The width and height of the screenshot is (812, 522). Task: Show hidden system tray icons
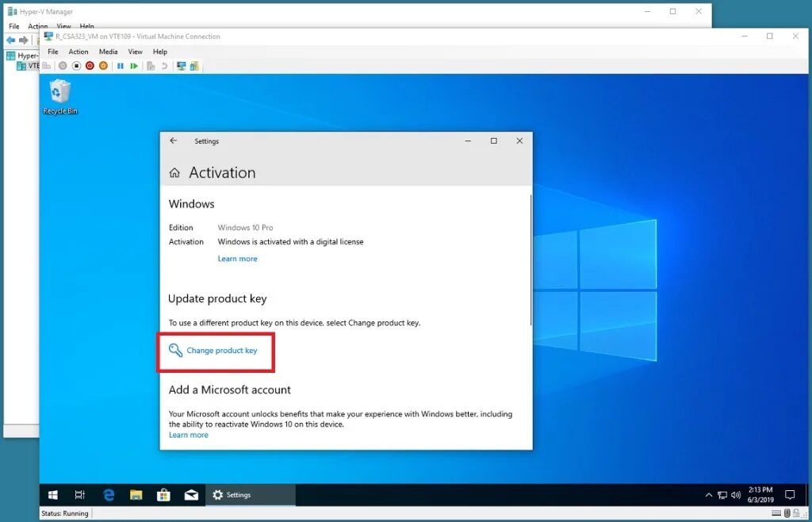709,495
